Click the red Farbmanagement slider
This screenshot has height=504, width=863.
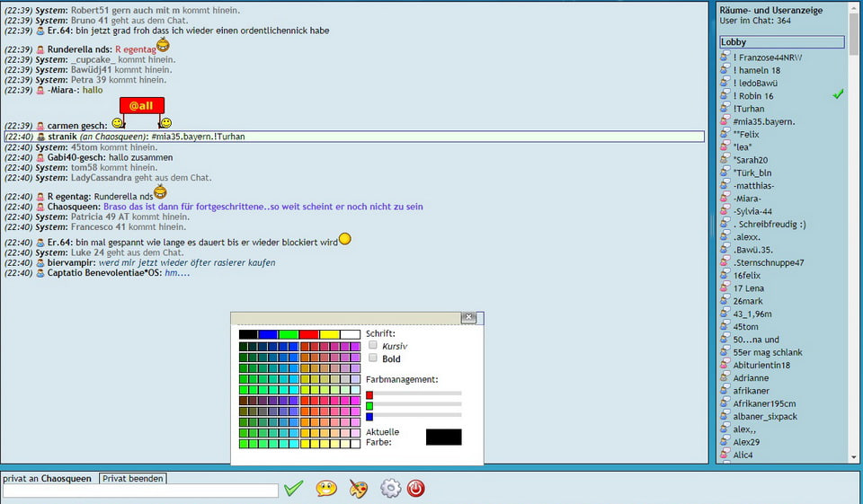click(418, 393)
